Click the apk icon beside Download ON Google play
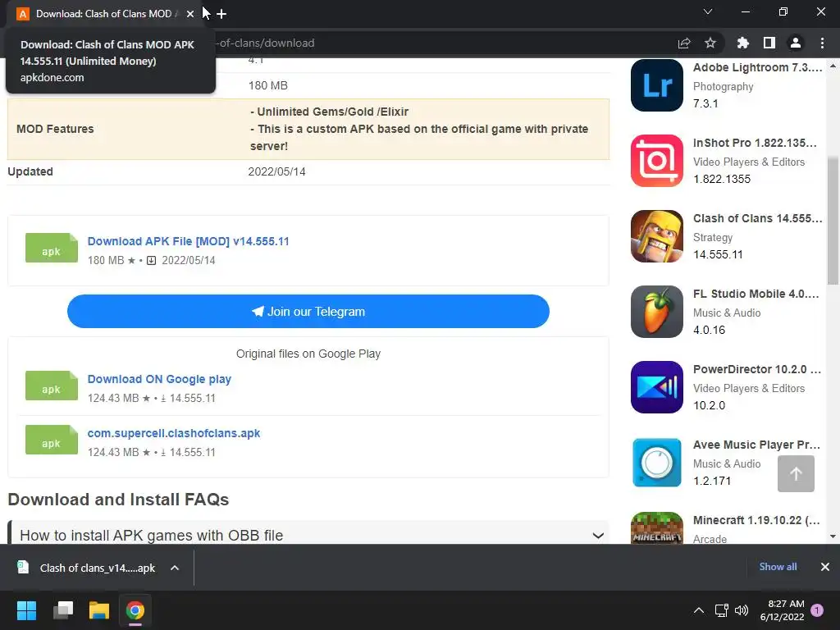The height and width of the screenshot is (630, 840). pos(52,386)
